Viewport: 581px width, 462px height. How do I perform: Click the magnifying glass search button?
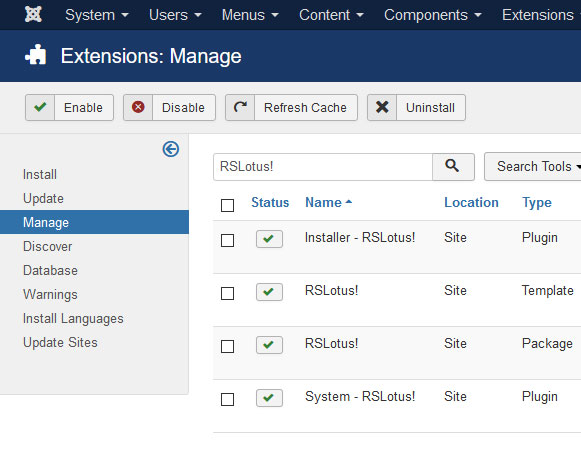[x=453, y=167]
